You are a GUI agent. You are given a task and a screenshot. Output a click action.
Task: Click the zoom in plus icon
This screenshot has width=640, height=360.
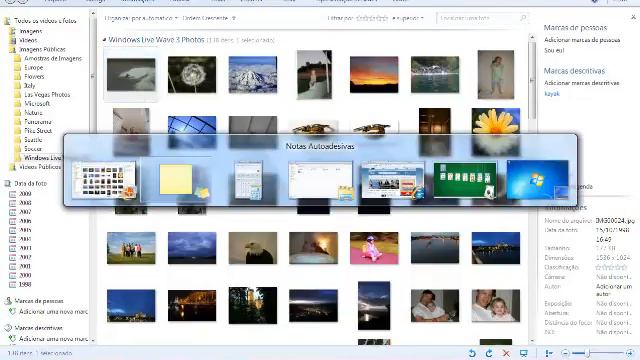pos(630,353)
